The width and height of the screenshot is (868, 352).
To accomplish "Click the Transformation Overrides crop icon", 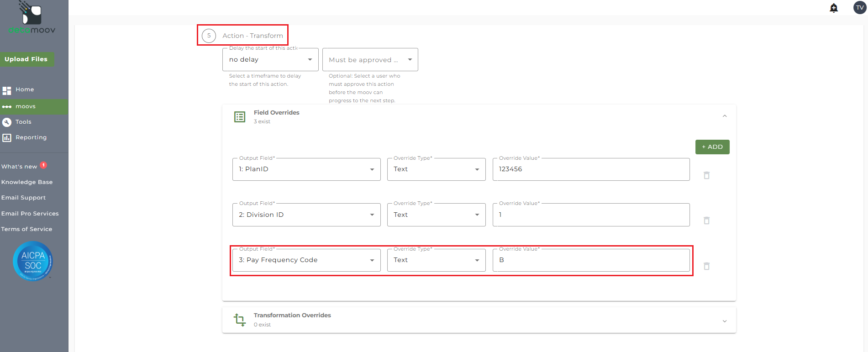I will 240,320.
